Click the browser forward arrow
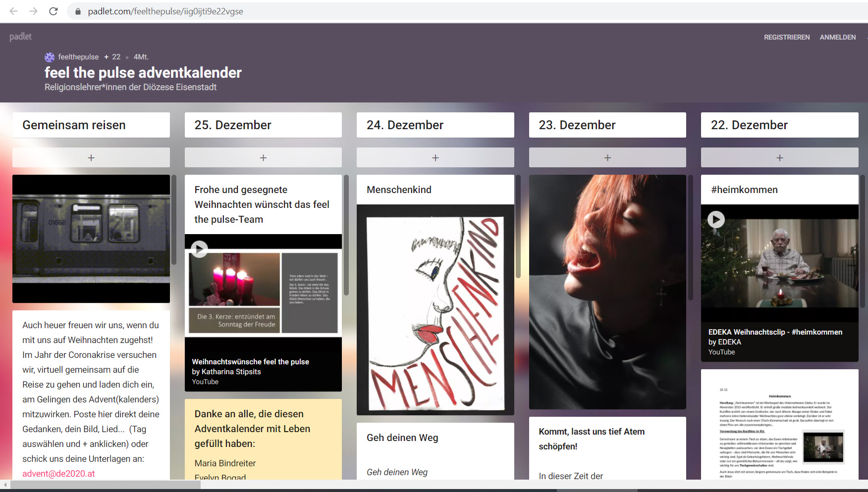This screenshot has width=868, height=492. pyautogui.click(x=33, y=11)
